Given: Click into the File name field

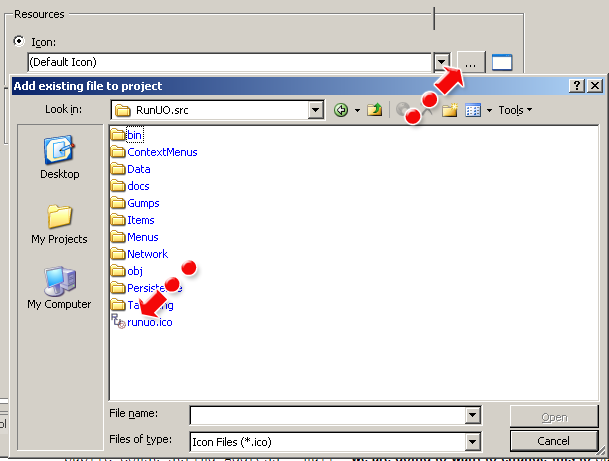Looking at the screenshot, I should pyautogui.click(x=327, y=415).
